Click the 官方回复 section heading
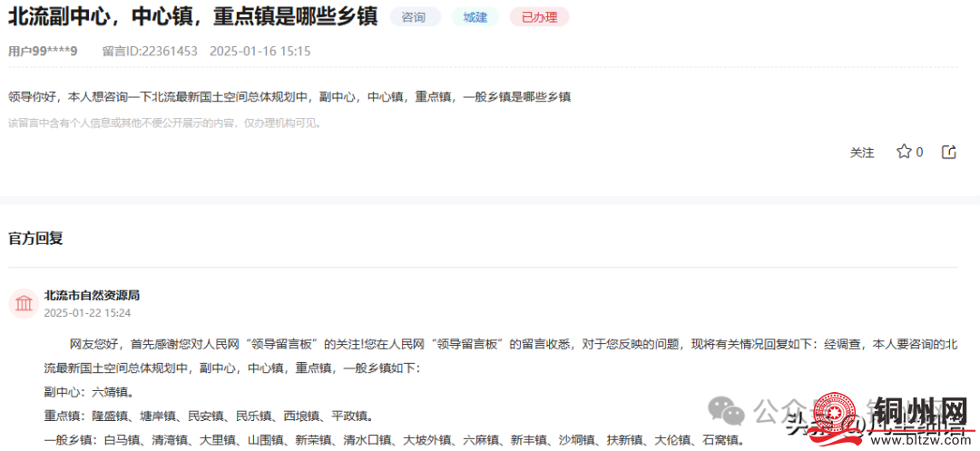 (x=35, y=239)
